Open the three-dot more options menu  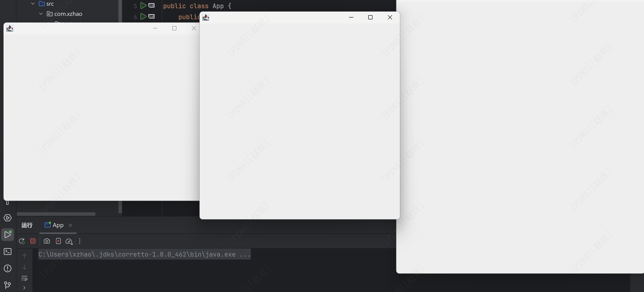[80, 241]
